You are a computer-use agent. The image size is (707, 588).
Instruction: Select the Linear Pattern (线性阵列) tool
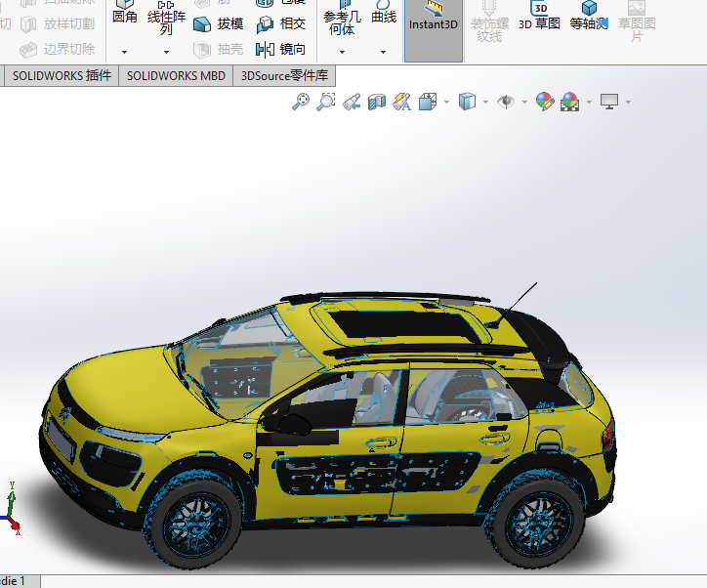[166, 18]
